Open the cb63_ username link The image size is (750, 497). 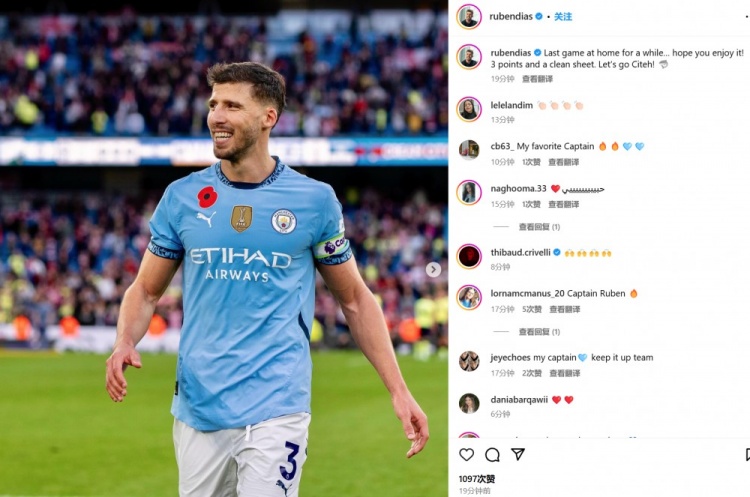click(502, 146)
